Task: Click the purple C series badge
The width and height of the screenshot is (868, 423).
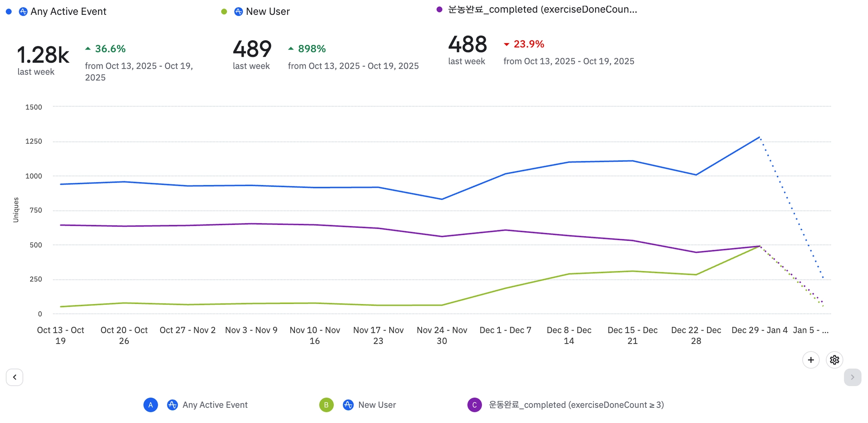Action: (474, 405)
